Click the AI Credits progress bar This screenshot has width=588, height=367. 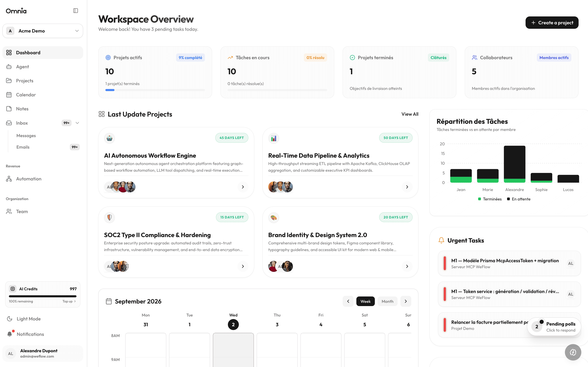pyautogui.click(x=43, y=296)
